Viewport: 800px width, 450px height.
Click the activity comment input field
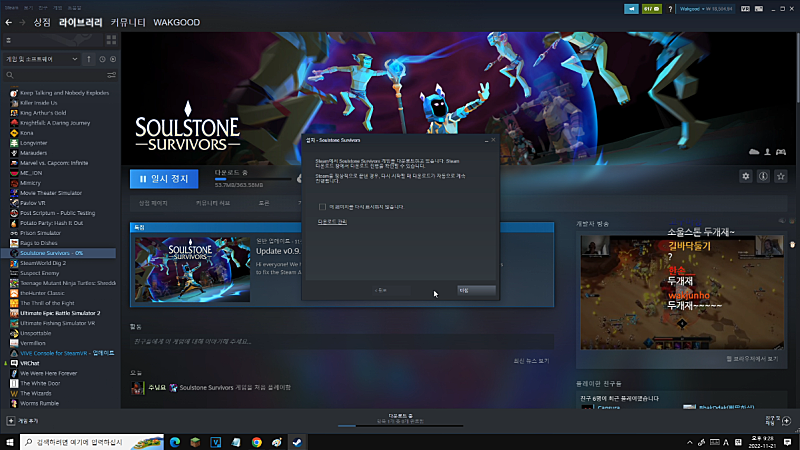(x=342, y=341)
